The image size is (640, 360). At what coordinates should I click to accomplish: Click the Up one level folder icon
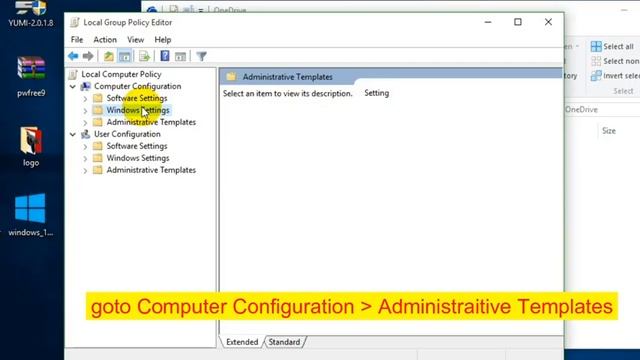[x=109, y=56]
